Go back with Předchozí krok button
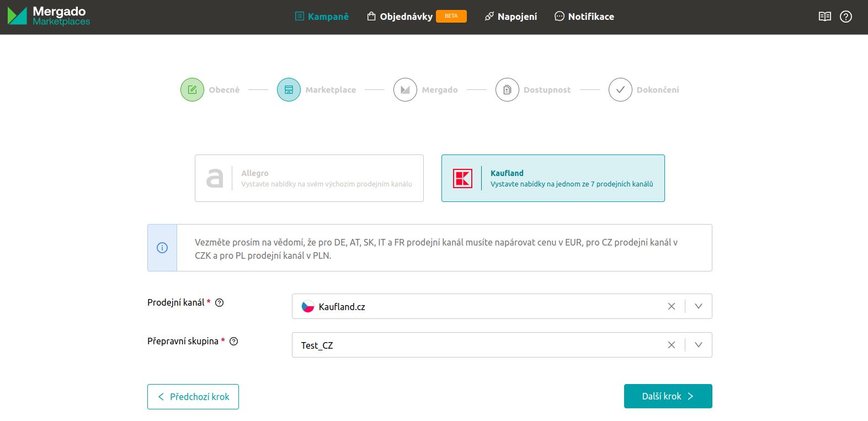 click(x=193, y=397)
